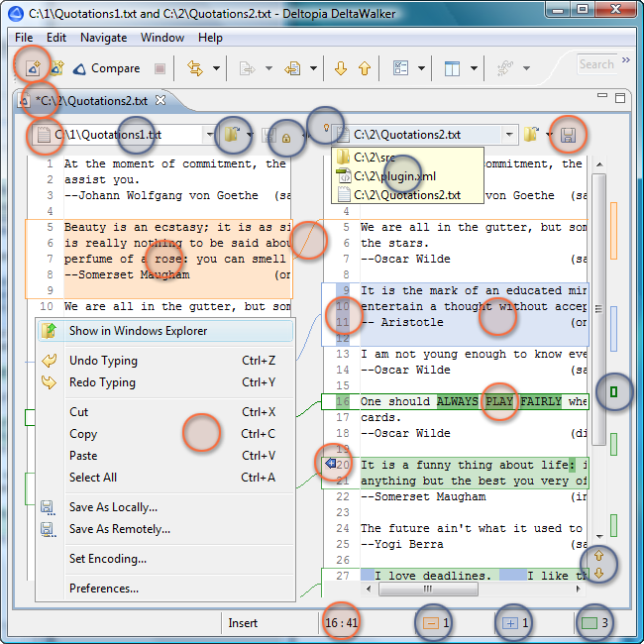Choose Set Encoding...
Image resolution: width=644 pixels, height=644 pixels.
pos(165,559)
